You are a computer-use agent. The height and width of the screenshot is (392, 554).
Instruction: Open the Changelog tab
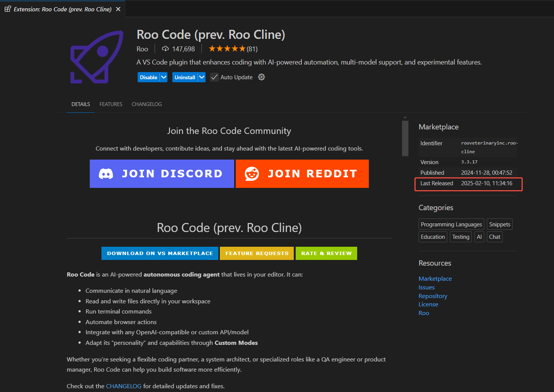coord(147,104)
